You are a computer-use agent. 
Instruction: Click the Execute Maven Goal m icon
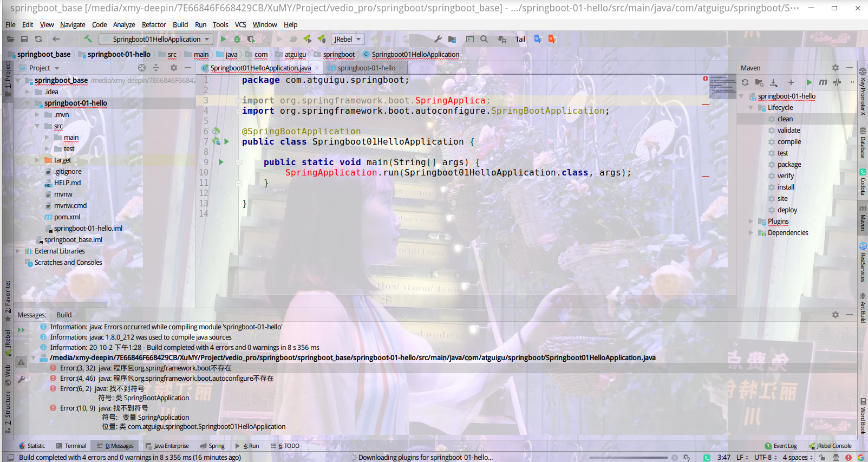(823, 82)
